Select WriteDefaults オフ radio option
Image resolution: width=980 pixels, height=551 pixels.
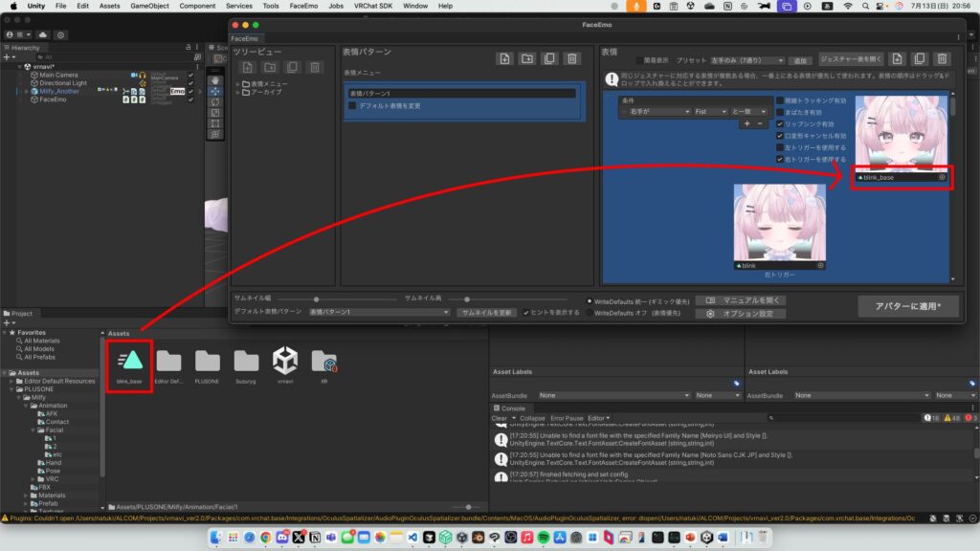(x=589, y=313)
